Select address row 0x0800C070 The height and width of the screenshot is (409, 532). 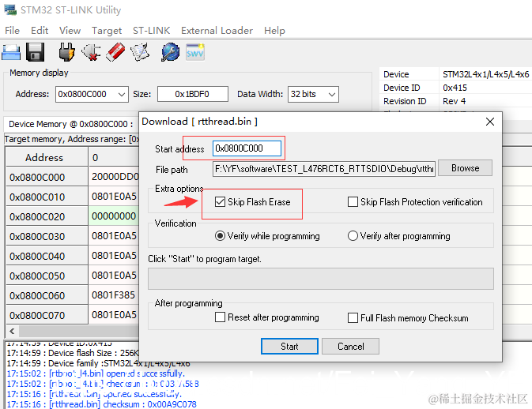coord(47,315)
